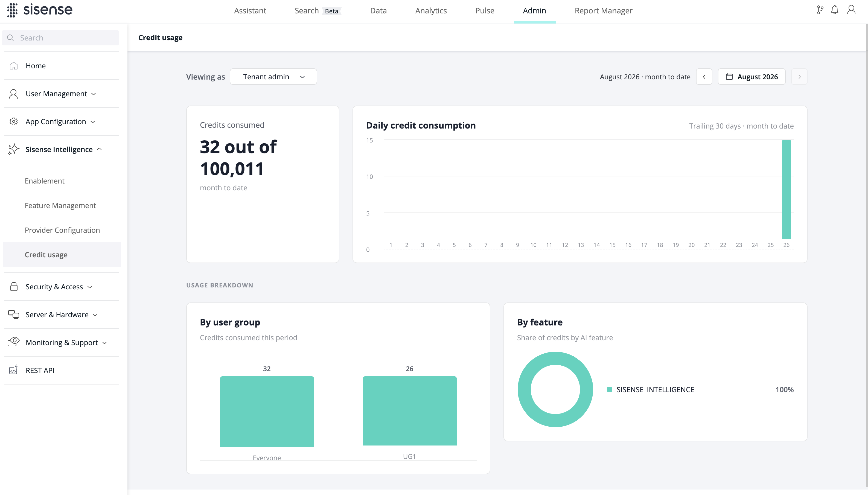The height and width of the screenshot is (495, 868).
Task: Click the sidebar Search field
Action: tap(60, 38)
